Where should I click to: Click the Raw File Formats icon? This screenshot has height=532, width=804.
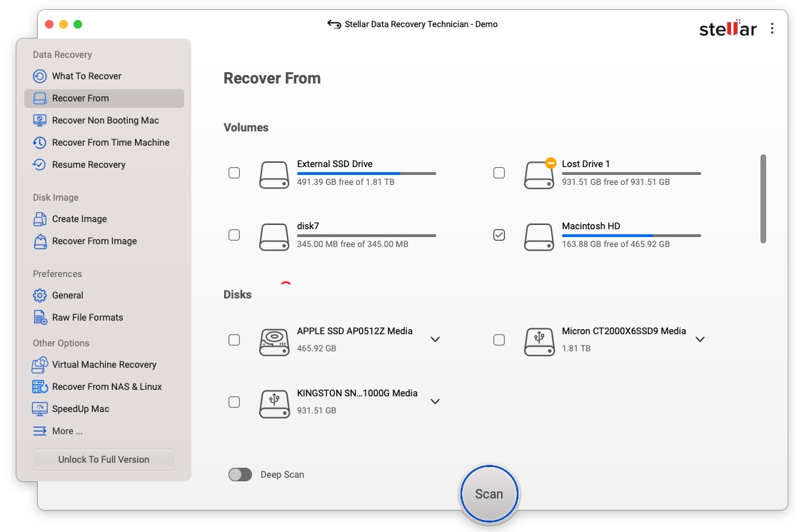(x=39, y=318)
